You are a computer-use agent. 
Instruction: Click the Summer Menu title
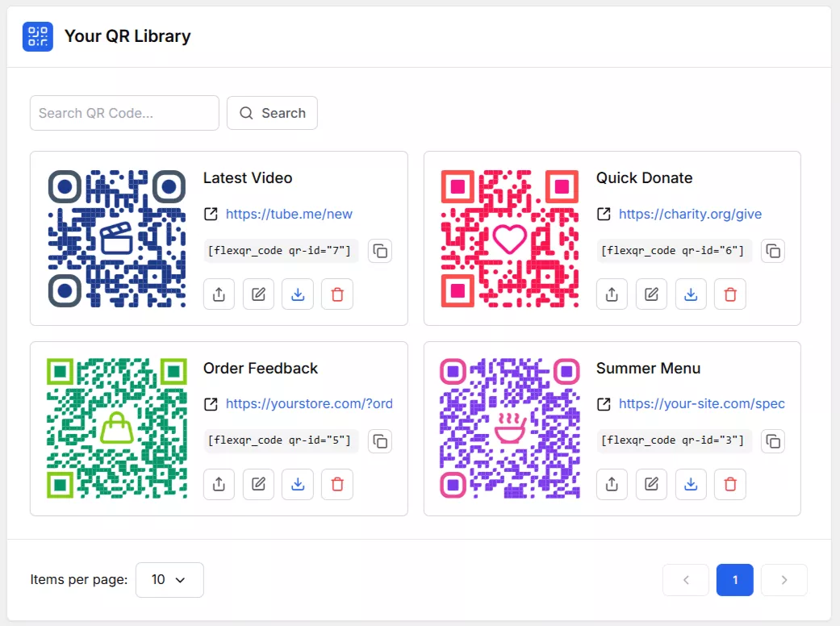648,369
